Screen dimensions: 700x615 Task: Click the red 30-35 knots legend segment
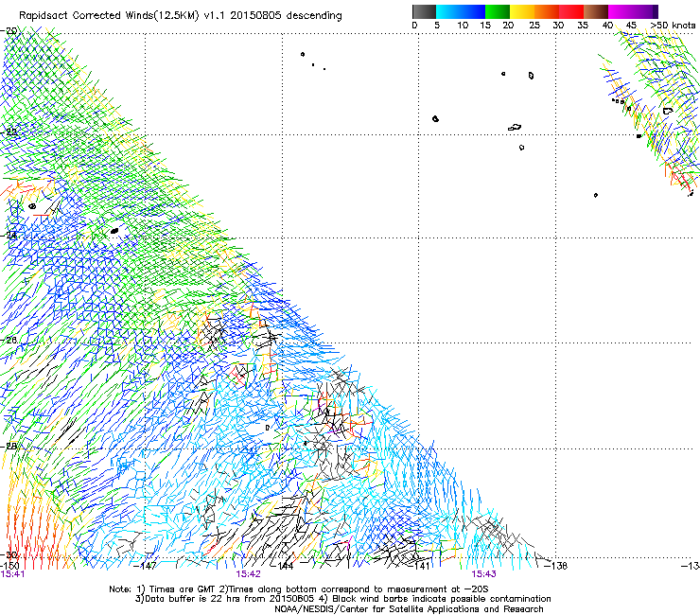571,11
